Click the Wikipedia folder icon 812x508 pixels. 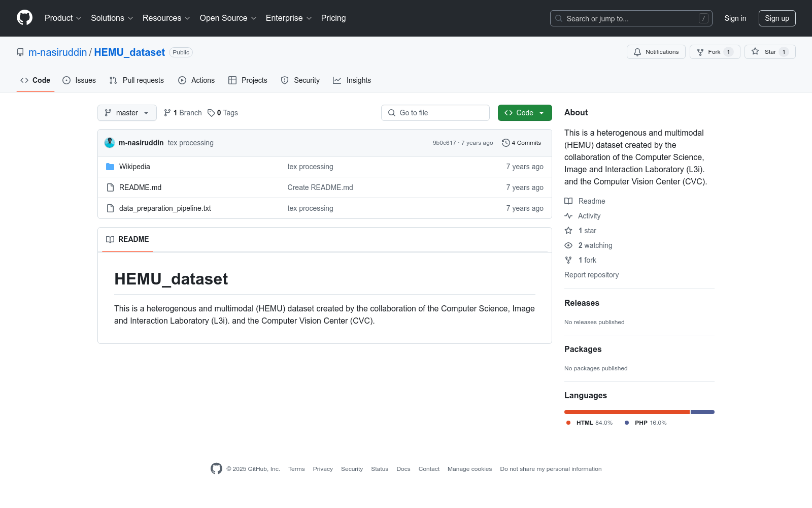coord(110,167)
